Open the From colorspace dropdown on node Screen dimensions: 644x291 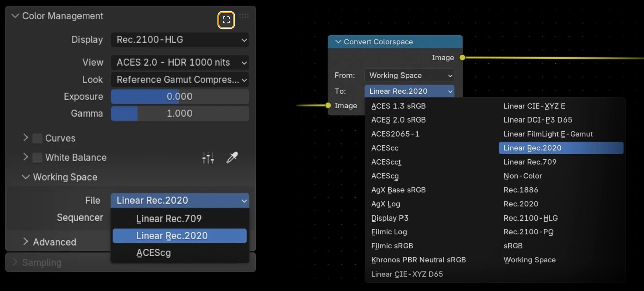pos(410,75)
